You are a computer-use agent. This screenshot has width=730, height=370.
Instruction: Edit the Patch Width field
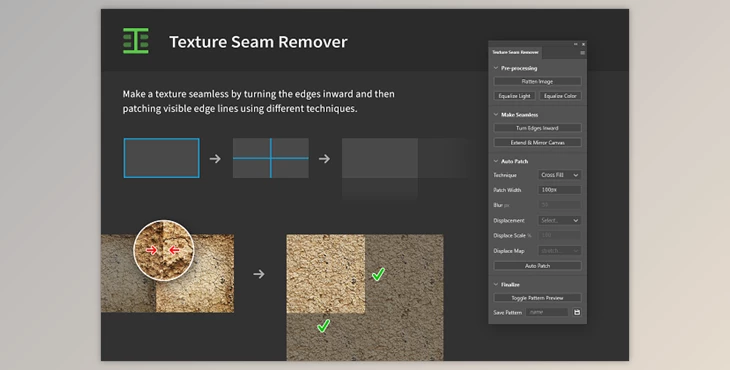[x=560, y=190]
